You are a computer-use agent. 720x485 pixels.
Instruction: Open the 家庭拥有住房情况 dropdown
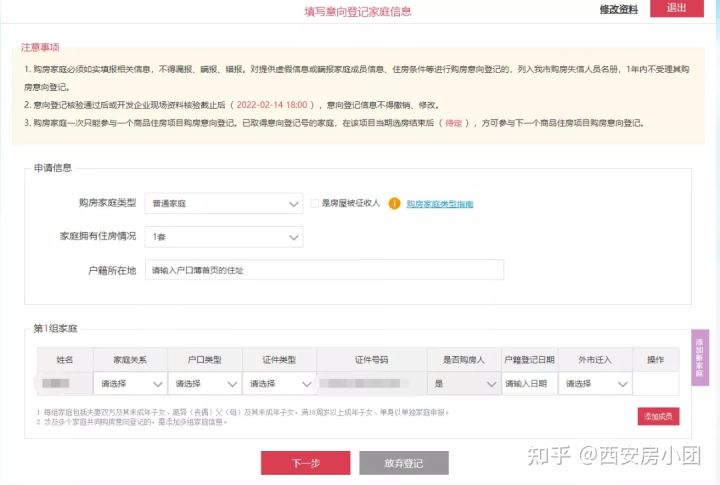[224, 237]
